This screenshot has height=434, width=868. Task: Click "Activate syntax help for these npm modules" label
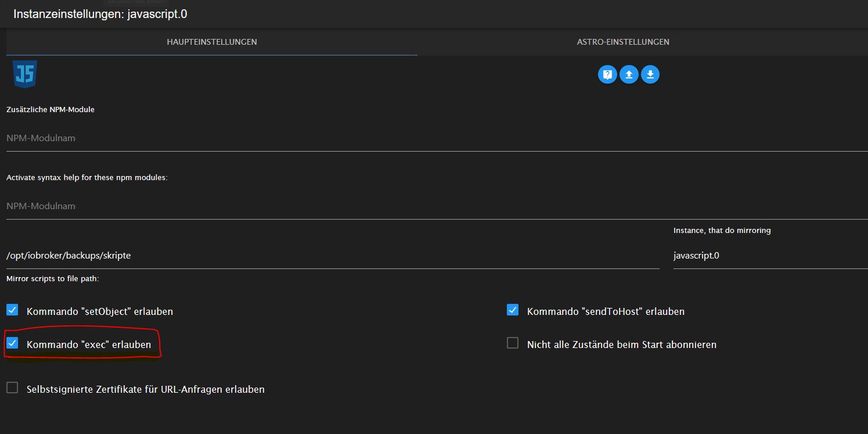[87, 177]
